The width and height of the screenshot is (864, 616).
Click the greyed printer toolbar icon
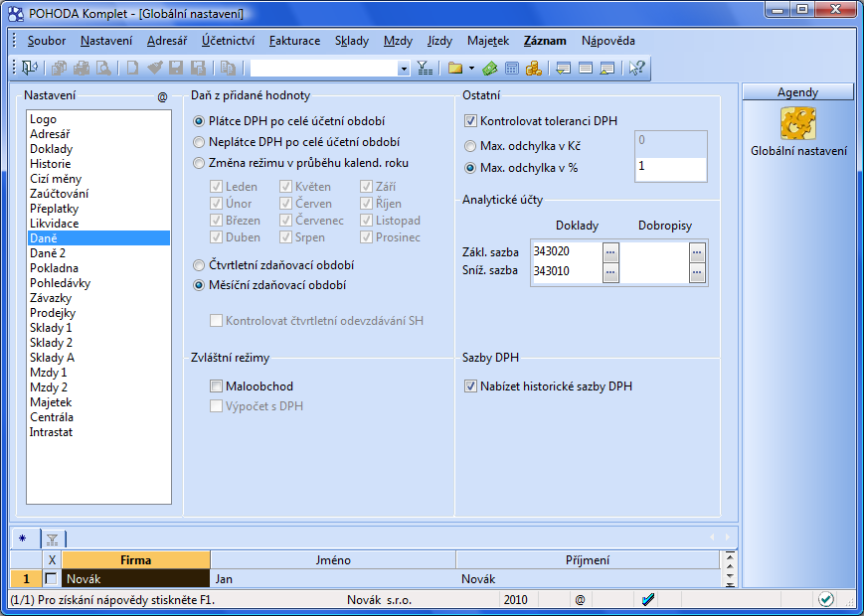[82, 68]
